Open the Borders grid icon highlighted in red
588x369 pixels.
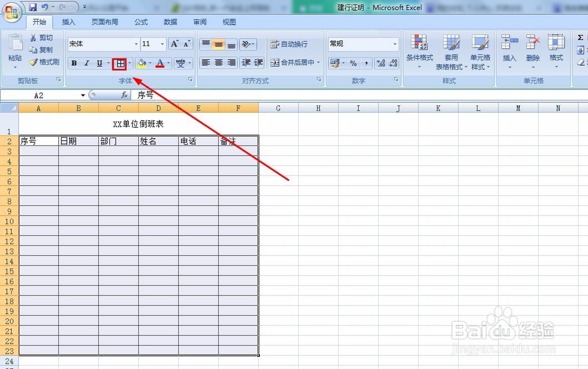120,63
